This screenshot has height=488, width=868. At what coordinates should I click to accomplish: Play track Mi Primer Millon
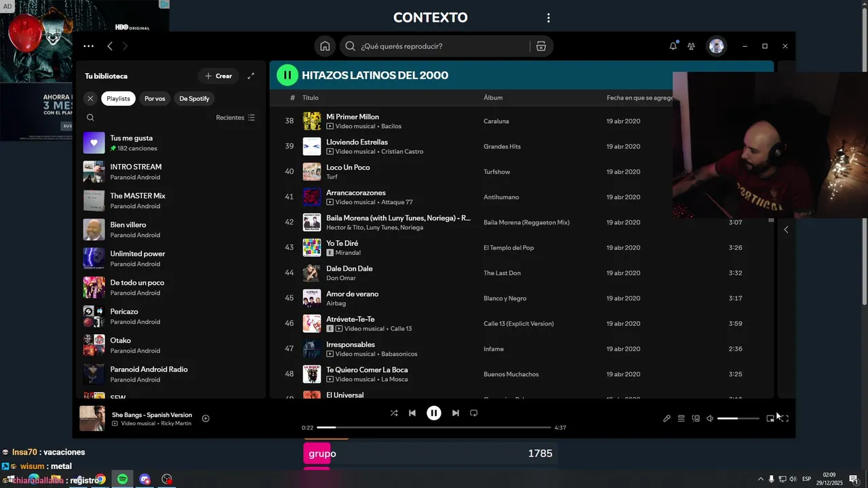[353, 117]
